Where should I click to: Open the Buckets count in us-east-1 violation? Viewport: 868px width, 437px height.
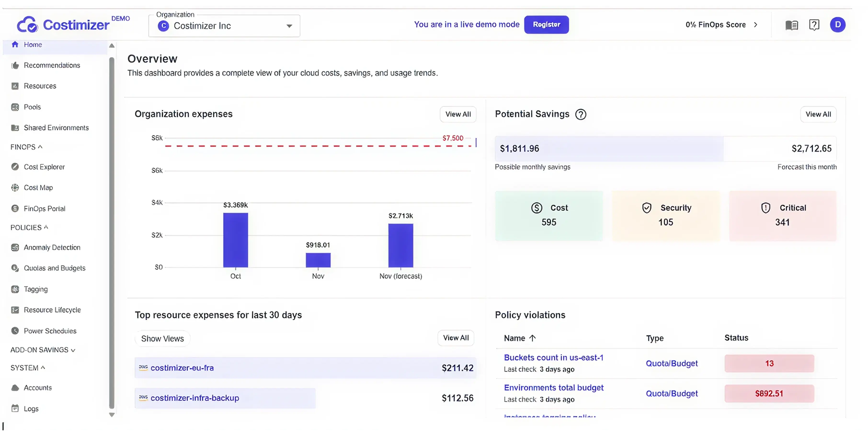pyautogui.click(x=553, y=357)
